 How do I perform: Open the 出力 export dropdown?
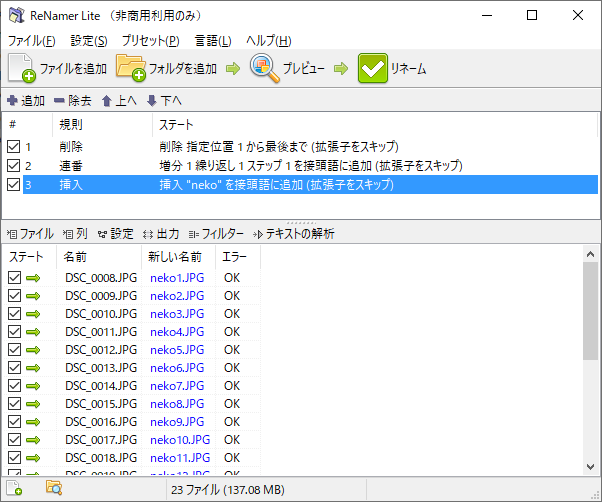click(161, 234)
